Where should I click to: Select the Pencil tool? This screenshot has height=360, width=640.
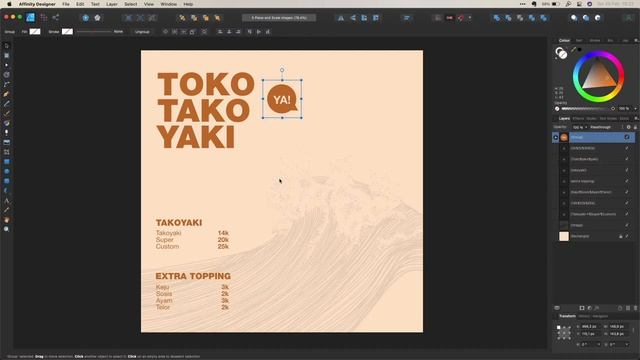(x=7, y=104)
